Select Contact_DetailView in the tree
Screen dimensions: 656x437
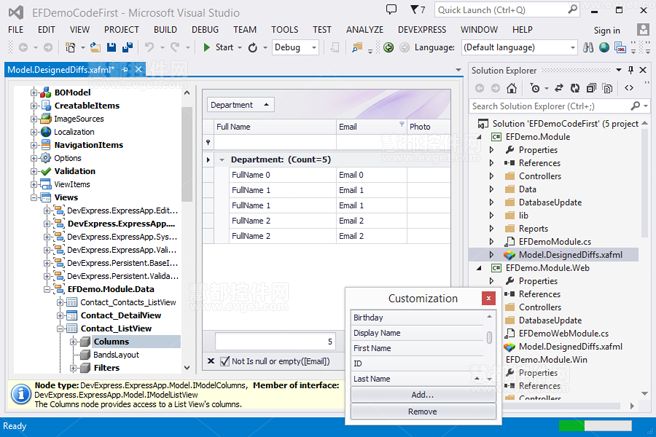(x=120, y=315)
